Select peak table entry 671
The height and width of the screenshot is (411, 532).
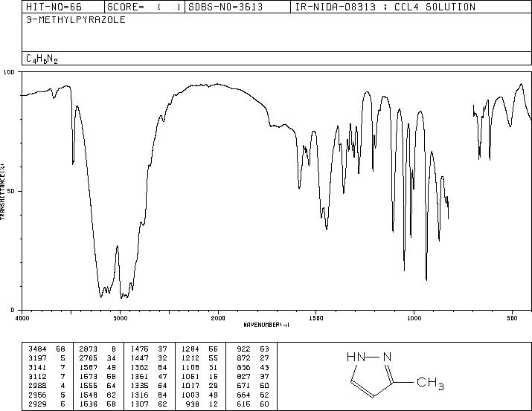(x=253, y=386)
